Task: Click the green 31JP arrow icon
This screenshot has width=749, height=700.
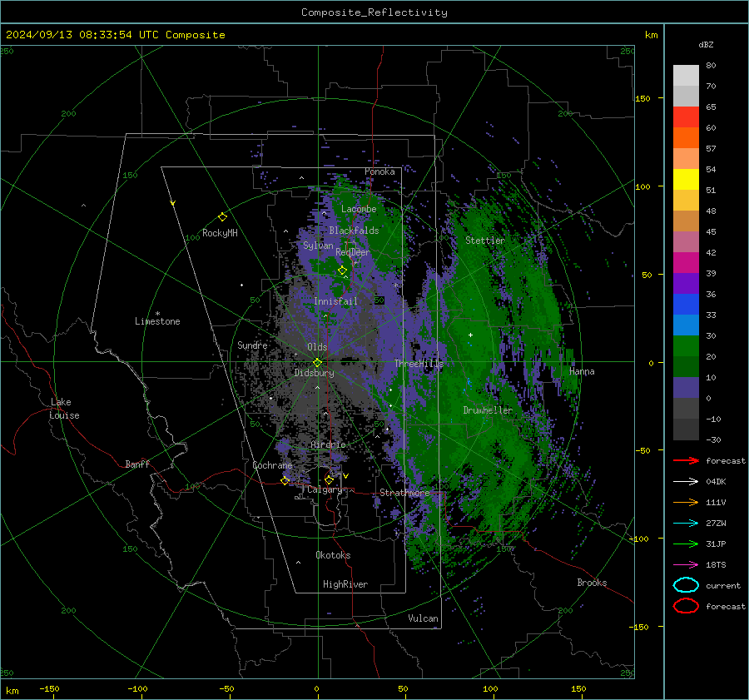Action: click(x=686, y=544)
